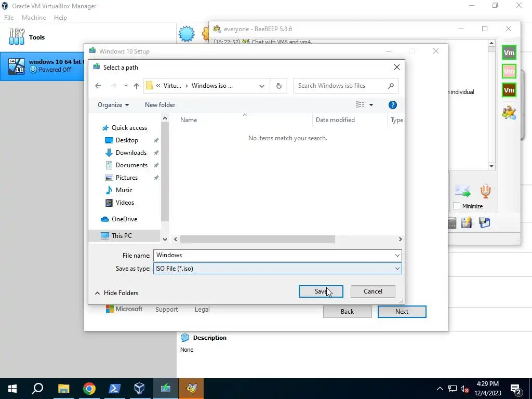Click the gray Vm user avatar in BeeBEEP
This screenshot has height=399, width=532.
click(x=509, y=52)
